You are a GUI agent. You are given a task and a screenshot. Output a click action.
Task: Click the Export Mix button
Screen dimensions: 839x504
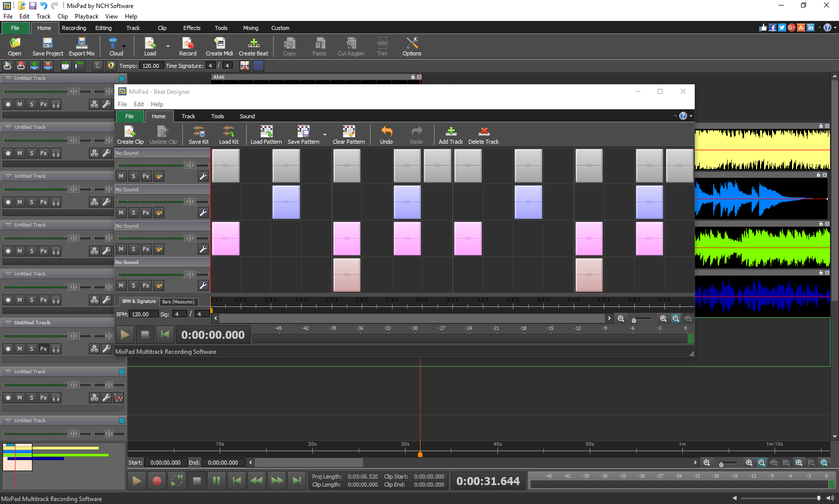click(x=81, y=46)
